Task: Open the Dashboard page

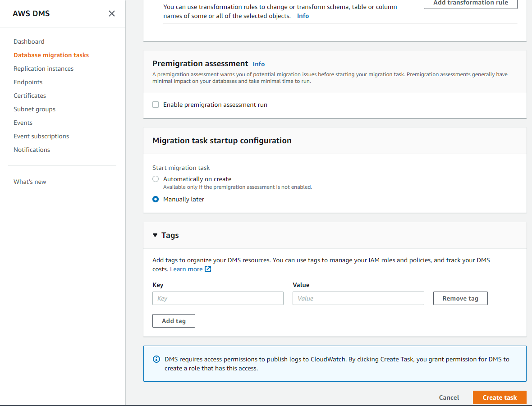Action: [x=29, y=41]
